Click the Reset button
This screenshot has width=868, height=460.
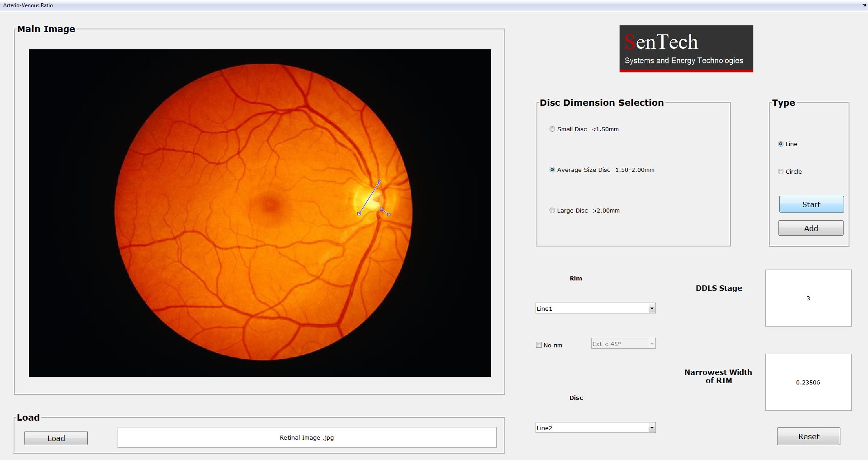click(808, 436)
